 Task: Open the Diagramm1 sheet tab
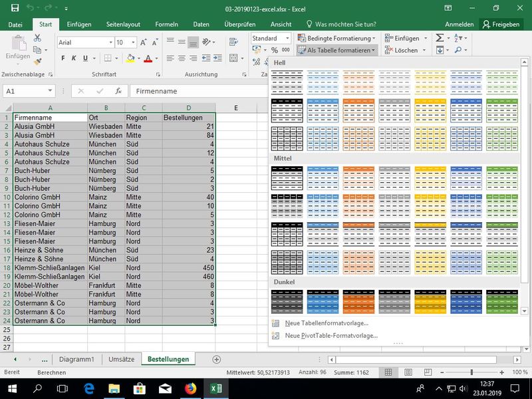(x=76, y=359)
